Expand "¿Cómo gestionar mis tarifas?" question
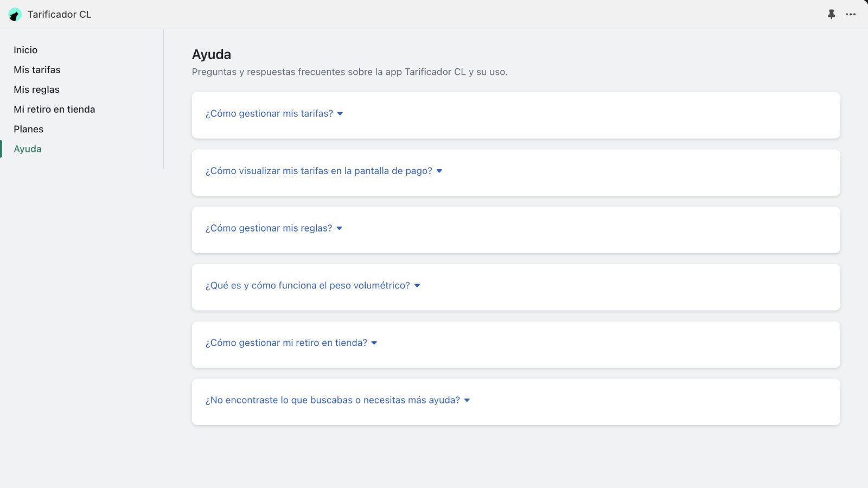Screen dimensions: 868x488 point(269,113)
